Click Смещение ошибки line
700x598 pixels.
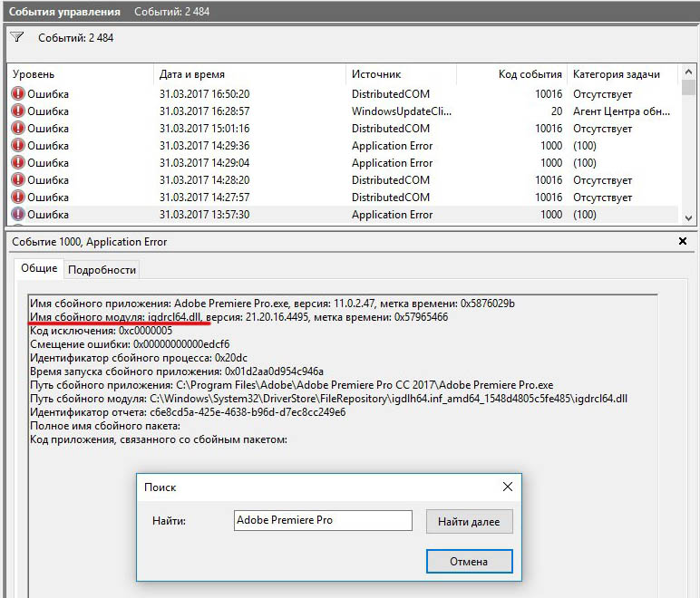[x=130, y=344]
